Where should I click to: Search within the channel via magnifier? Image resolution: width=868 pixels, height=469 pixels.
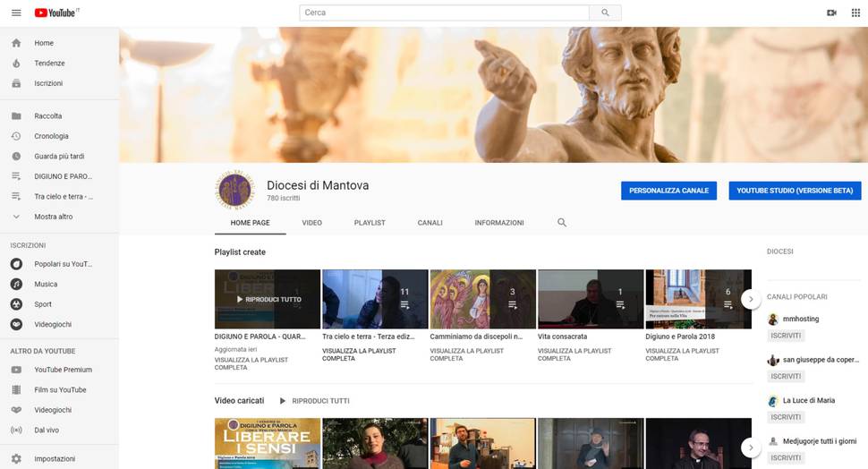[562, 223]
